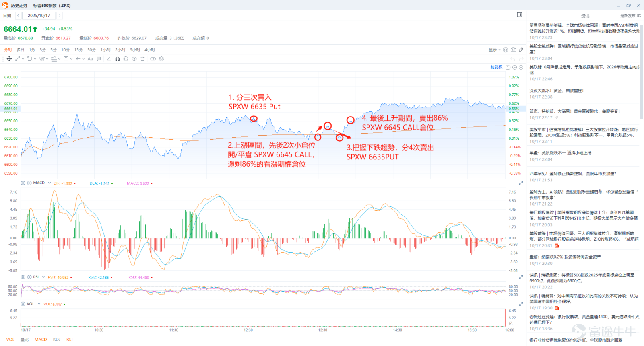Select the move/pan crosshair tool
The height and width of the screenshot is (346, 644).
click(x=9, y=59)
